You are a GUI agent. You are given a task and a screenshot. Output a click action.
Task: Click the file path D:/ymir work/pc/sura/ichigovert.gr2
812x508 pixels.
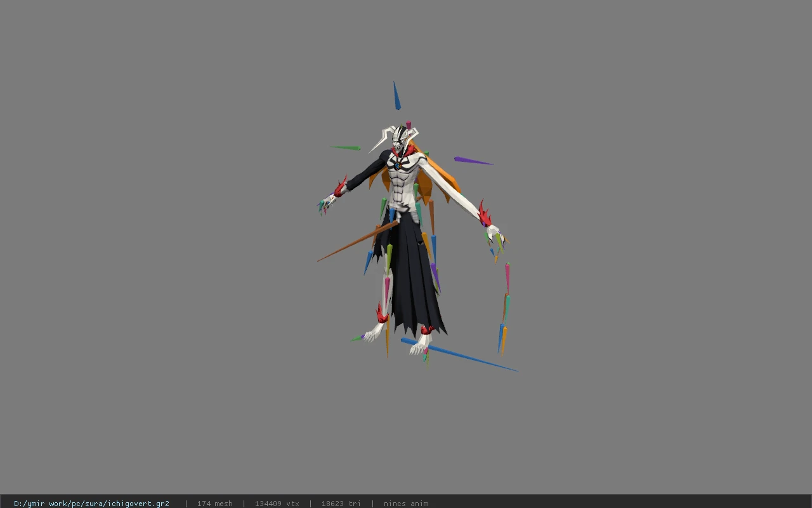[x=91, y=504]
